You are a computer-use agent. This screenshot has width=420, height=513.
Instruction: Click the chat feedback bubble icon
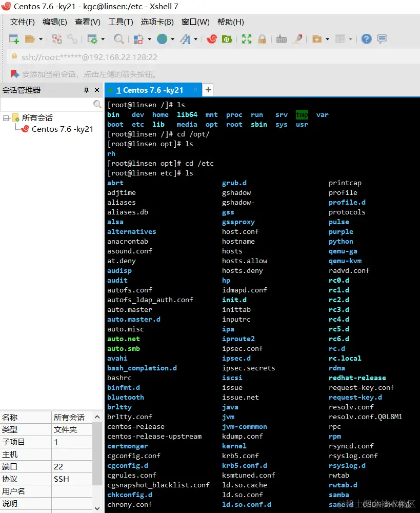[x=382, y=39]
